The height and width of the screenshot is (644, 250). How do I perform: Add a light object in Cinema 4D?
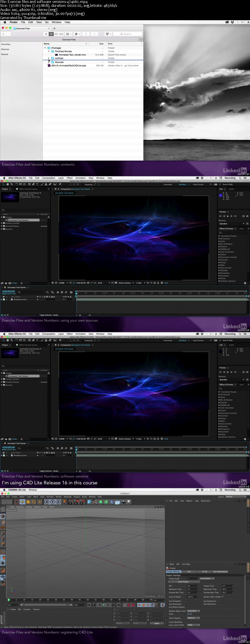129,502
